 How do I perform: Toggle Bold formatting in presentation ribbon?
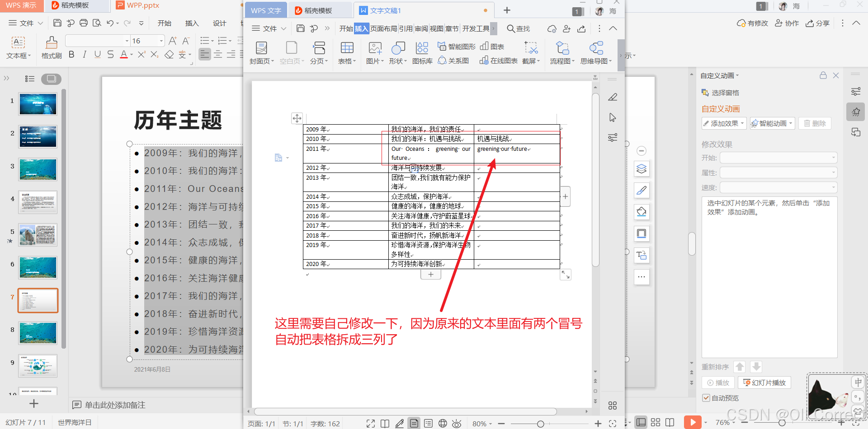[x=71, y=55]
